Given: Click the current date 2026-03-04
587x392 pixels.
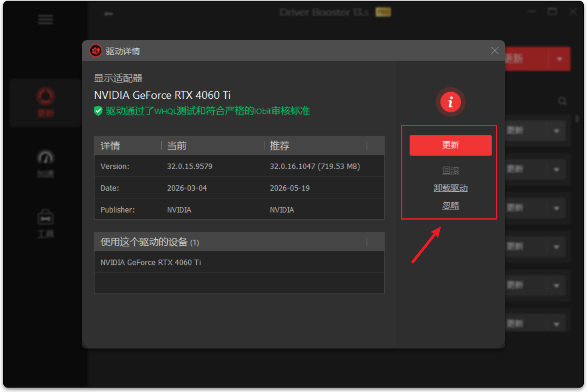Looking at the screenshot, I should (x=187, y=188).
